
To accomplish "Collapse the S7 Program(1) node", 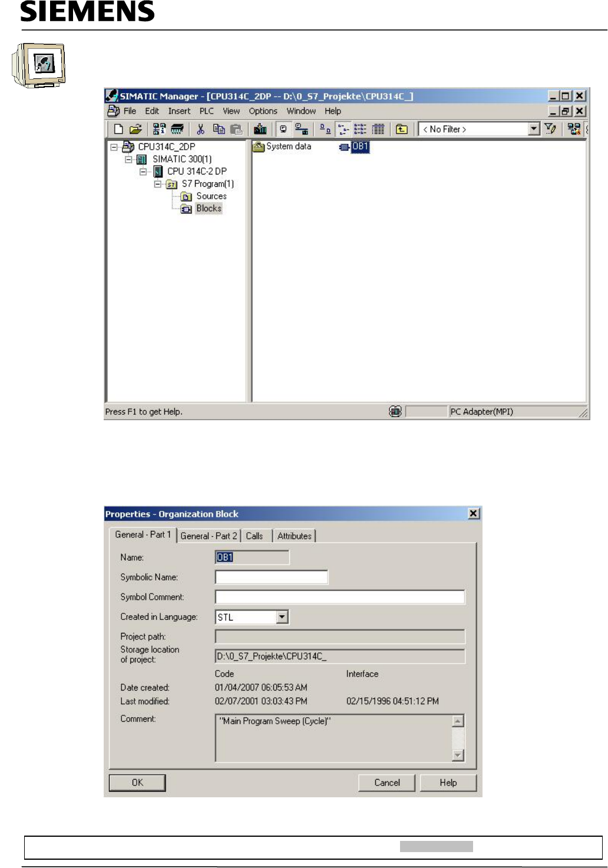I will pyautogui.click(x=158, y=184).
